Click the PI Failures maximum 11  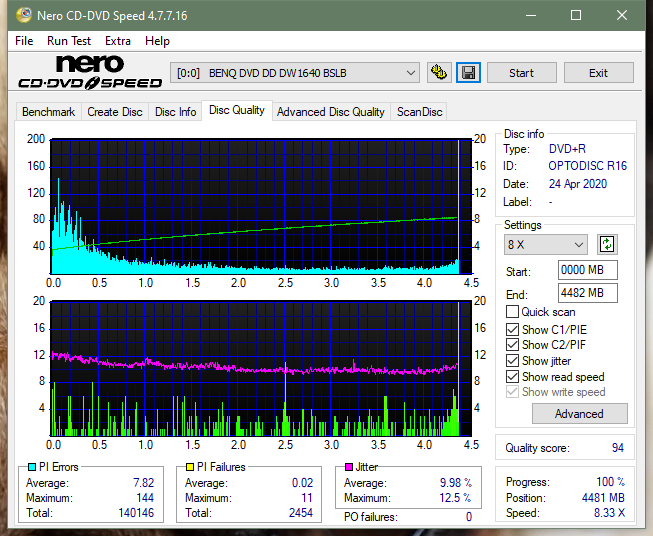(x=307, y=498)
